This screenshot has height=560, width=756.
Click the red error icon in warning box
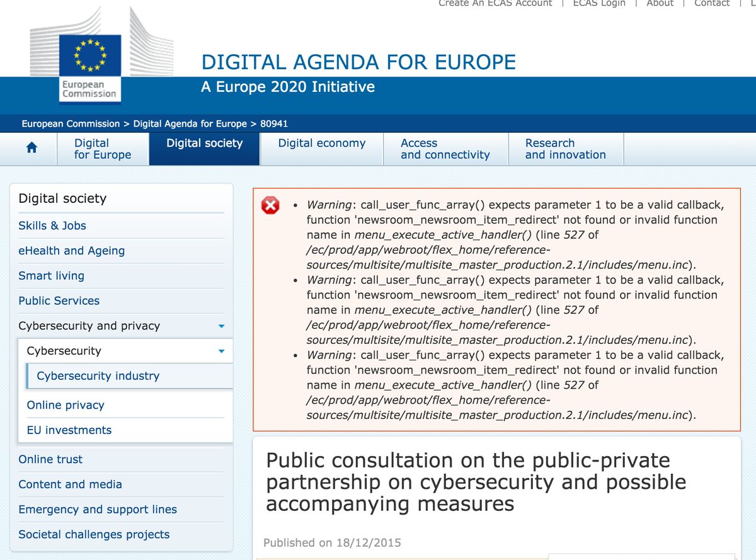pos(270,205)
